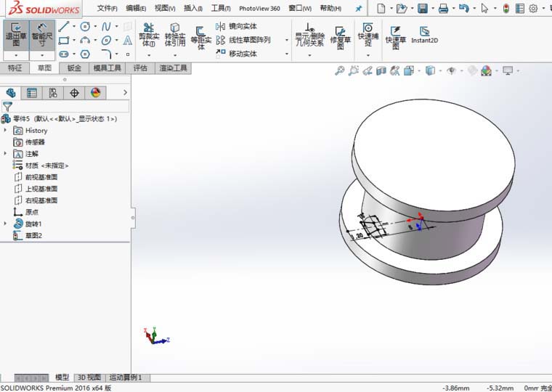The height and width of the screenshot is (392, 552).
Task: Switch to the 钣金 (Sheet Metal) tab
Action: point(74,68)
